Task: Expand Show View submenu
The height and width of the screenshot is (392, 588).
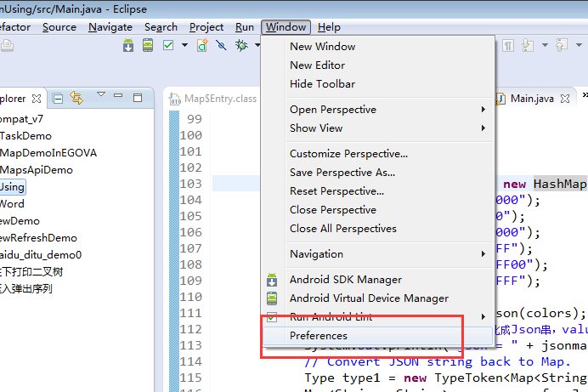Action: click(377, 128)
